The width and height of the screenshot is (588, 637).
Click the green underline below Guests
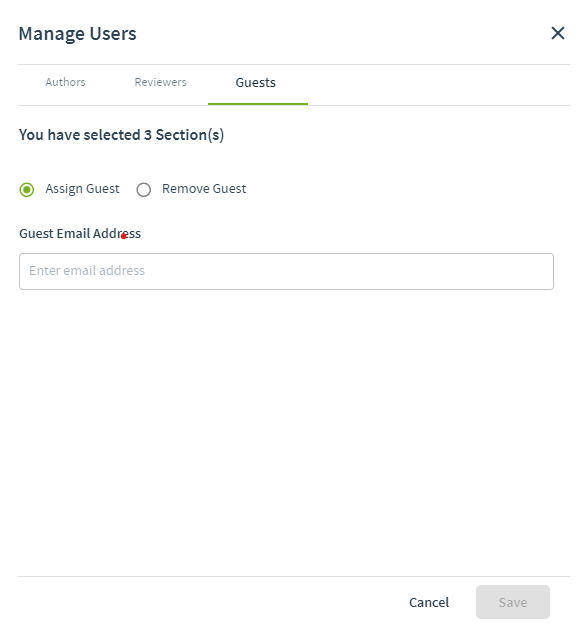pyautogui.click(x=258, y=104)
